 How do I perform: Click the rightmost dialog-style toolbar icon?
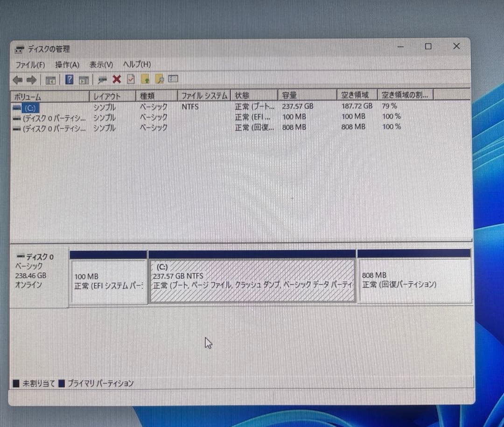173,79
